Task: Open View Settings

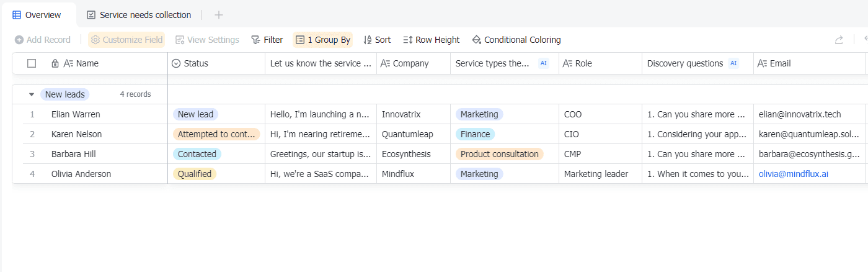Action: coord(207,40)
